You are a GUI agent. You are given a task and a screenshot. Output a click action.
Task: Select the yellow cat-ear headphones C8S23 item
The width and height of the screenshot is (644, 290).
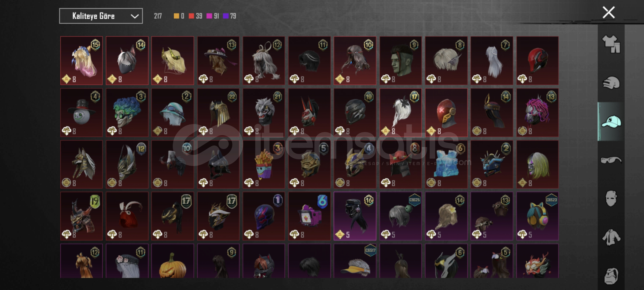(538, 216)
